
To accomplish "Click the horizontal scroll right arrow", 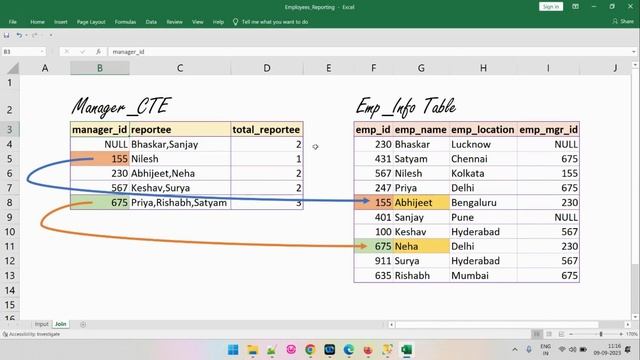I will pos(628,324).
